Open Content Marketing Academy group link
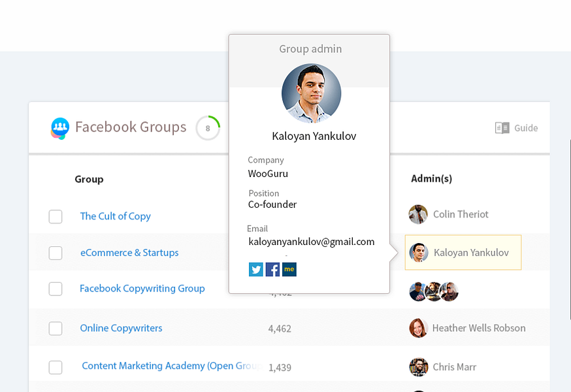 (x=171, y=366)
